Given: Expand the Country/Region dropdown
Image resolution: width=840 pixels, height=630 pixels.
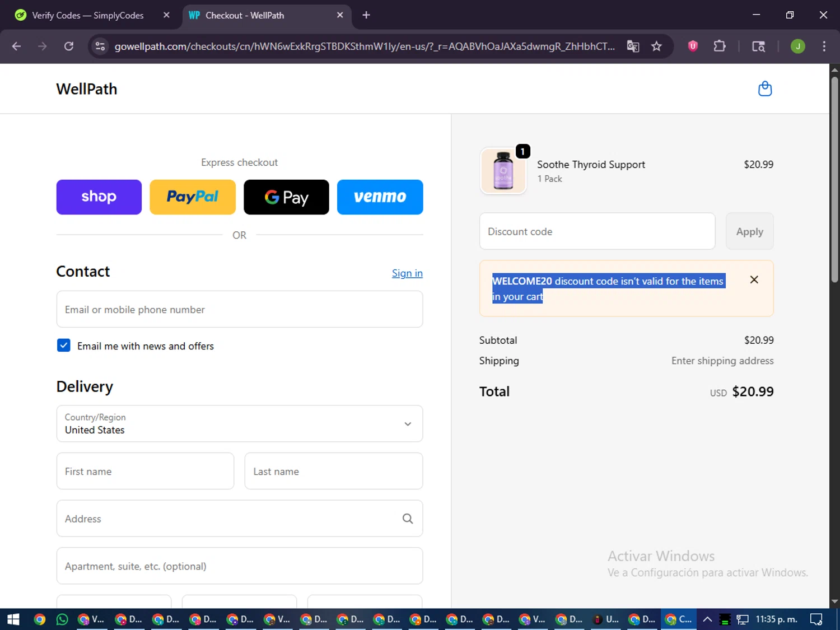Looking at the screenshot, I should pos(240,424).
